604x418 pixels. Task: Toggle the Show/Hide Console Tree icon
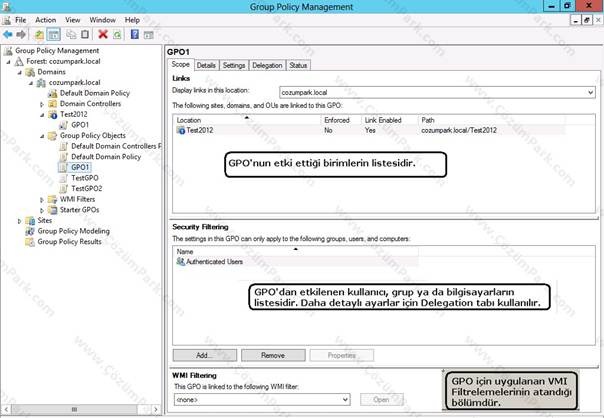coord(54,35)
